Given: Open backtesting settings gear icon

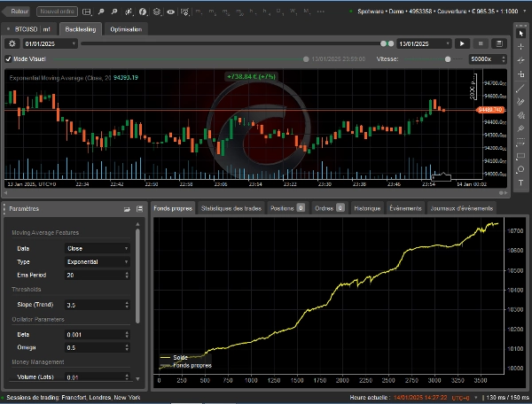Looking at the screenshot, I should pos(12,43).
